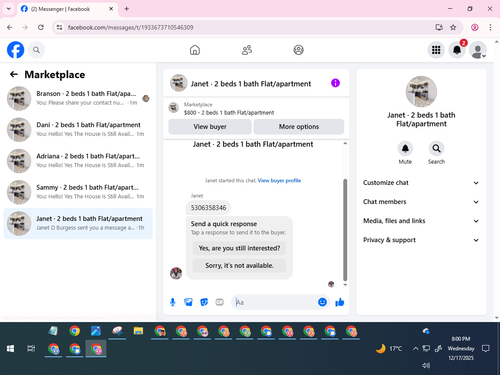Viewport: 500px width, 375px height.
Task: Send a thumbs up like
Action: pyautogui.click(x=340, y=302)
